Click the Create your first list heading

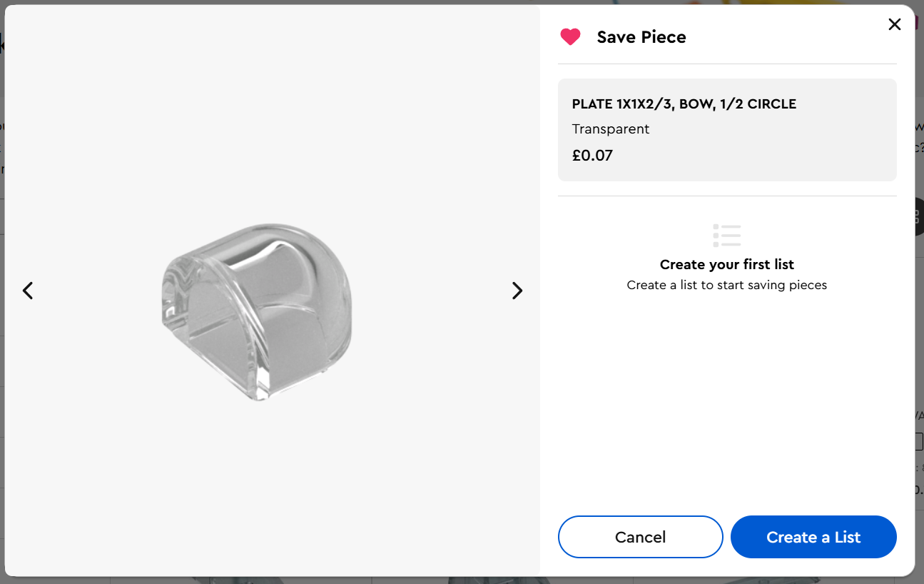pos(727,265)
